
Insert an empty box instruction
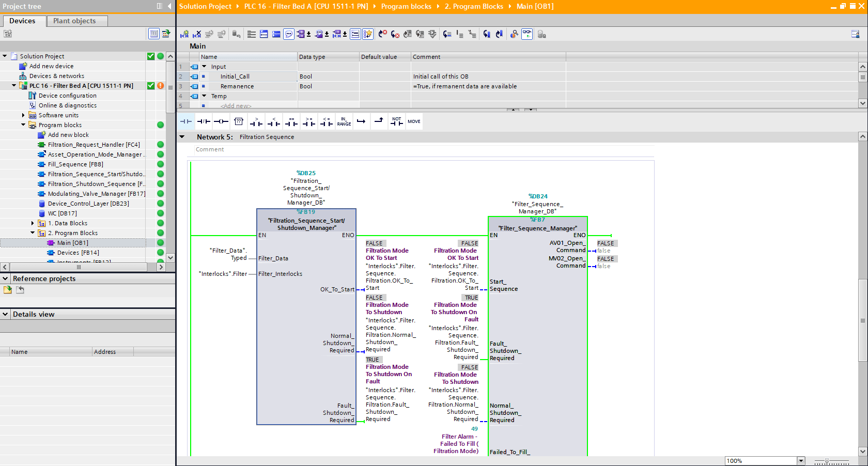point(239,121)
